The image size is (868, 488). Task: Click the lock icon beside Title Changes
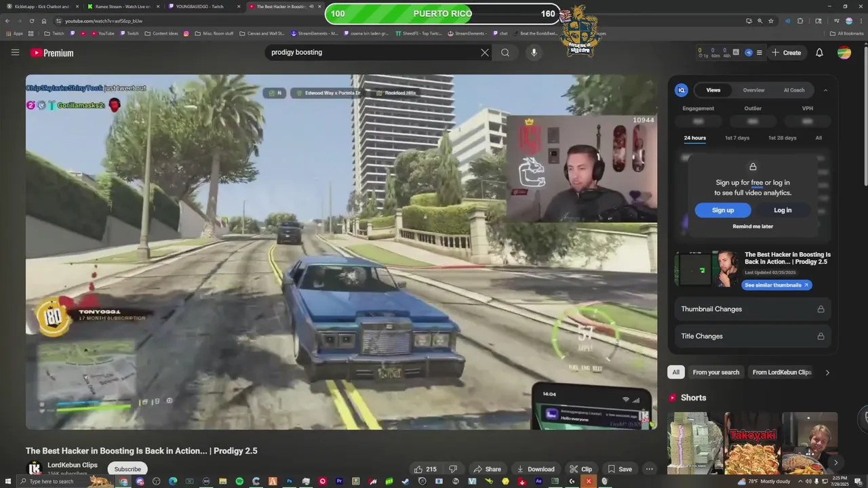(821, 336)
